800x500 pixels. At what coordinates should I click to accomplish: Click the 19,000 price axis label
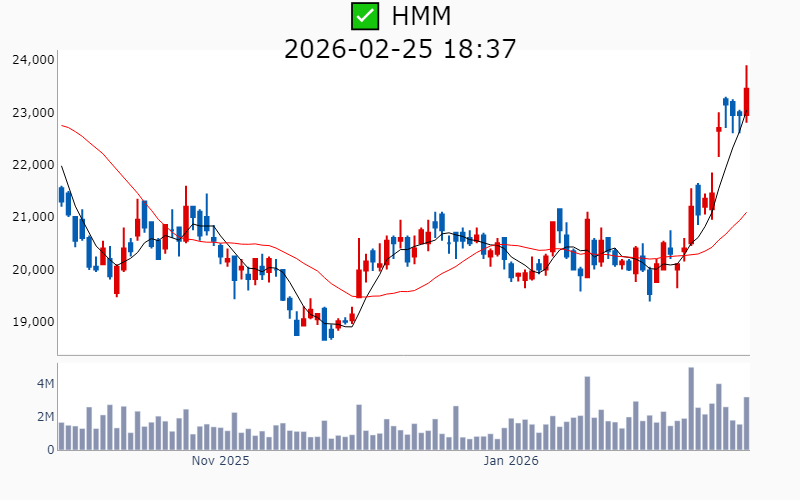coord(33,322)
